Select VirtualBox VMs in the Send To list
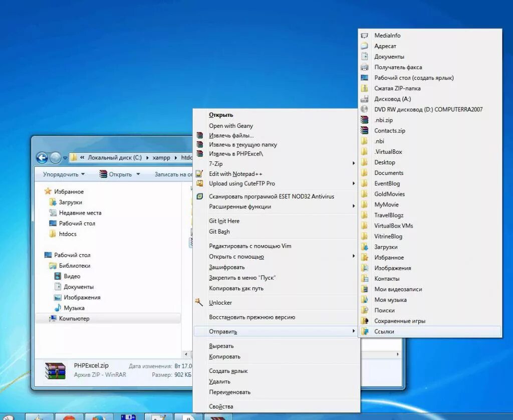 click(430, 226)
